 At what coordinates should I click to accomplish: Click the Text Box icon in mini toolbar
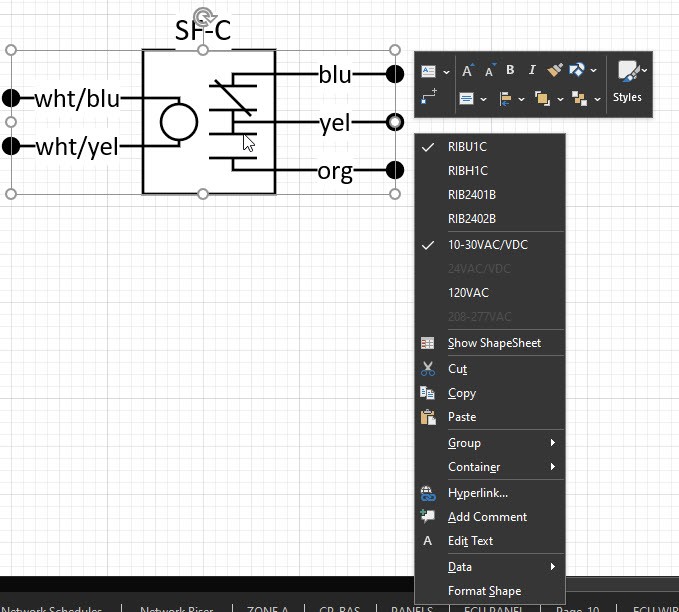coord(429,70)
